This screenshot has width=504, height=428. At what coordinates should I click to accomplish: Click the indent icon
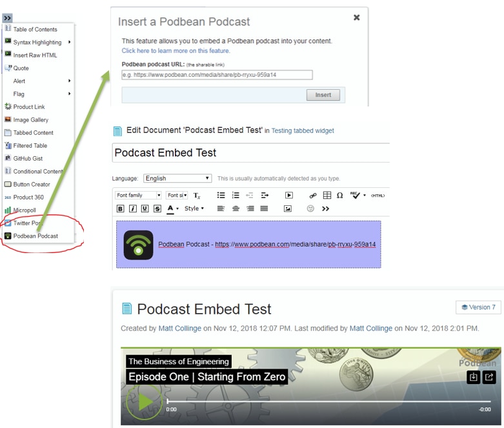pos(265,195)
